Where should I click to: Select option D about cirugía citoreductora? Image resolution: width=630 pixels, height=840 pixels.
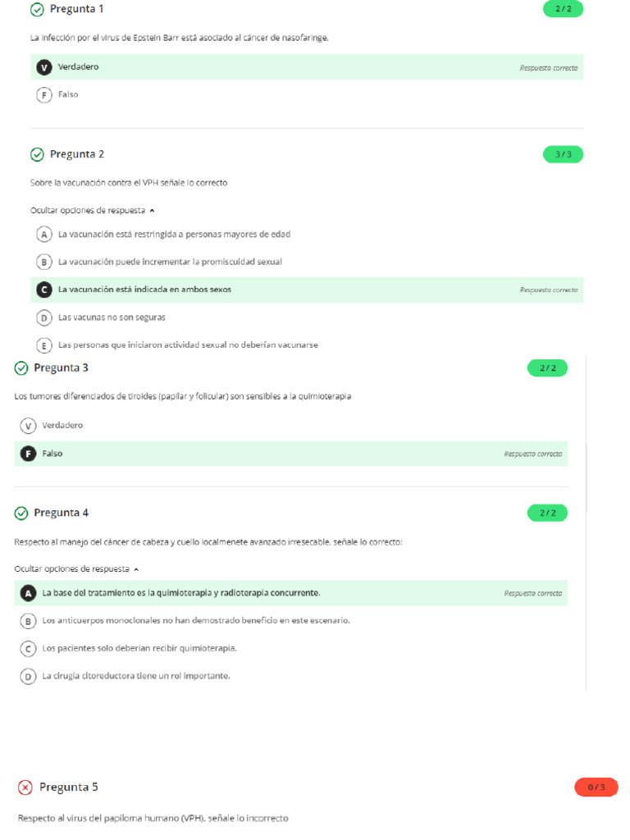[x=29, y=676]
